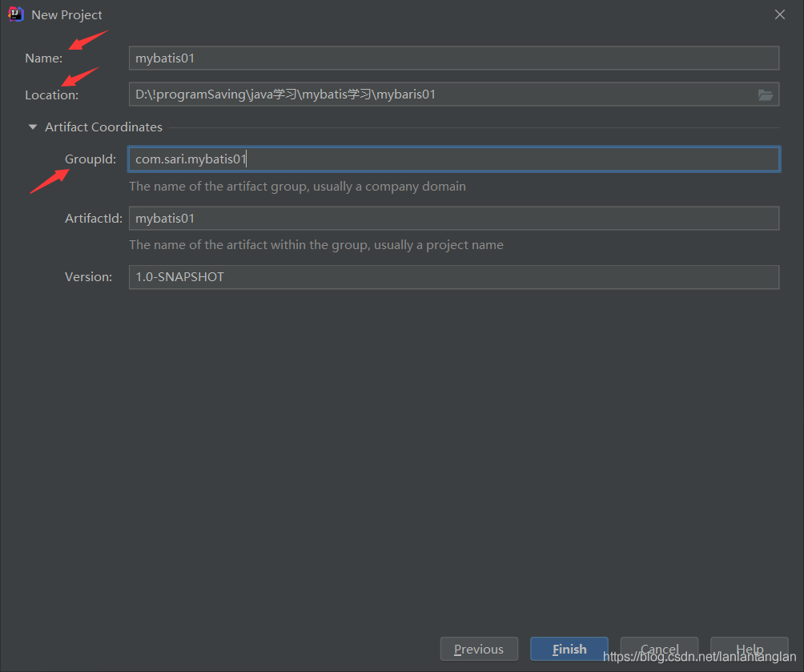Image resolution: width=804 pixels, height=672 pixels.
Task: Click the folder browse icon in Location field
Action: point(765,95)
